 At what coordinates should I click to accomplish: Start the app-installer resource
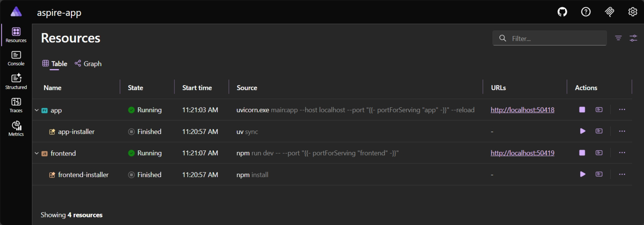click(x=582, y=131)
